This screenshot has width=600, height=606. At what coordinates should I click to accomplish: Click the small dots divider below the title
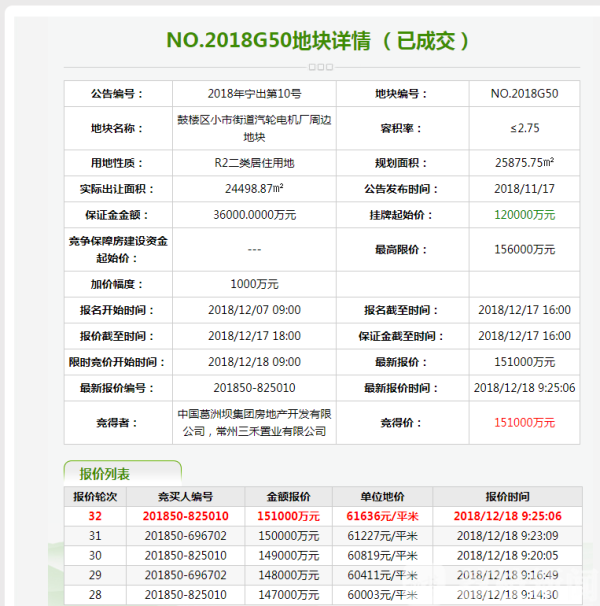[320, 67]
